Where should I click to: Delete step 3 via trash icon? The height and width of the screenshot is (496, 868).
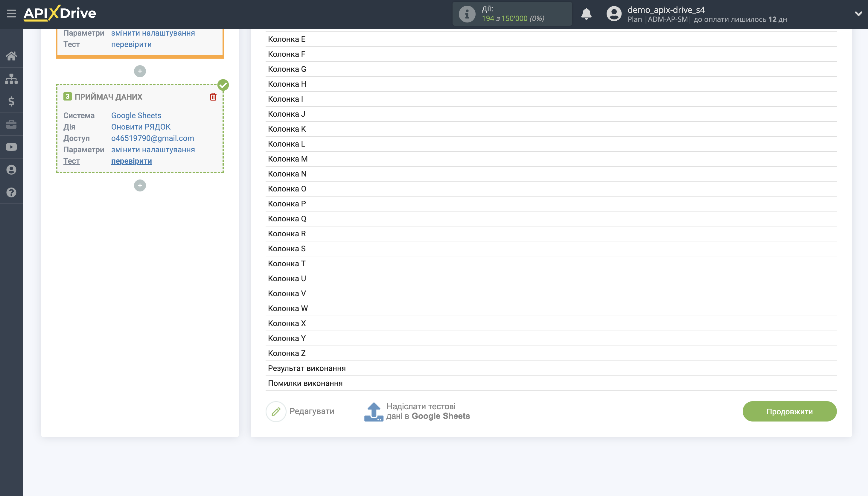tap(213, 97)
